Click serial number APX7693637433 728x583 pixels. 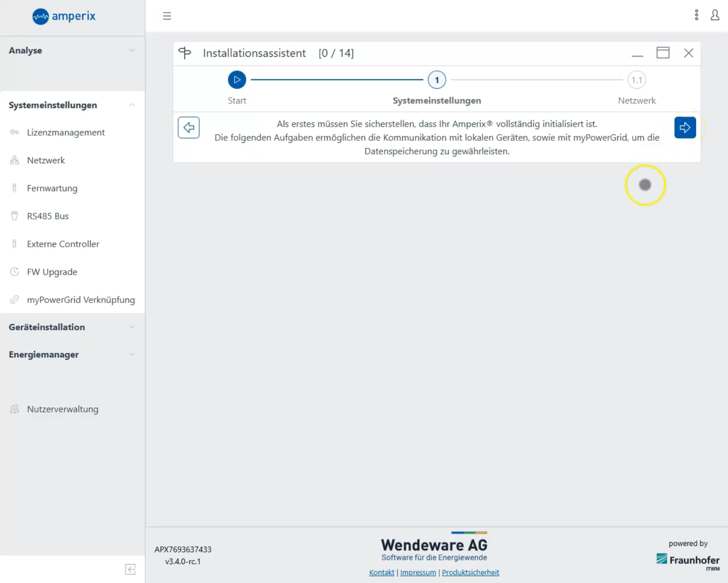[x=183, y=549]
